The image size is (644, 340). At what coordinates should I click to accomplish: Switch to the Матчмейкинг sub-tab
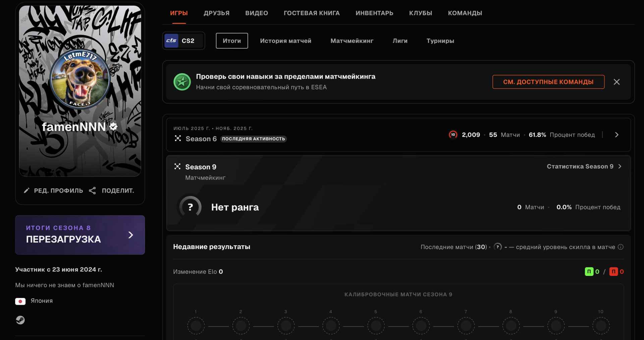click(352, 41)
